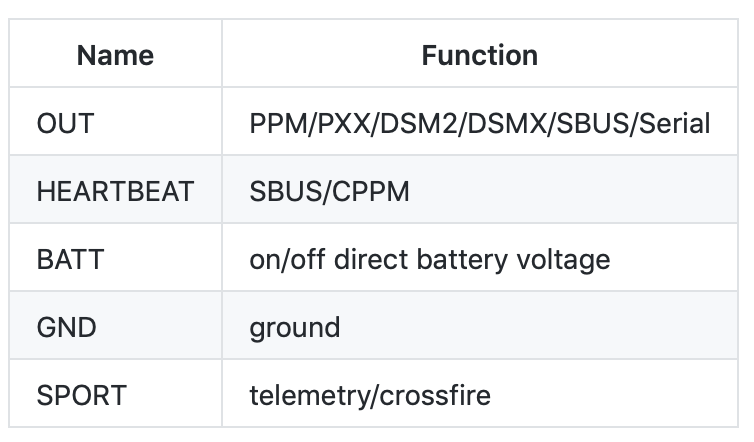Click the Name column header

pos(115,55)
